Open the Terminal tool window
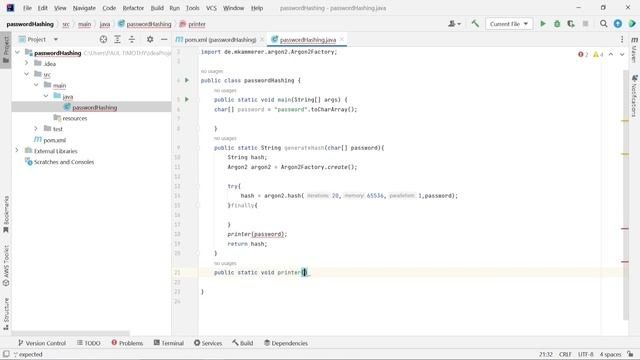Viewport: 640px width, 360px height. coord(169,343)
